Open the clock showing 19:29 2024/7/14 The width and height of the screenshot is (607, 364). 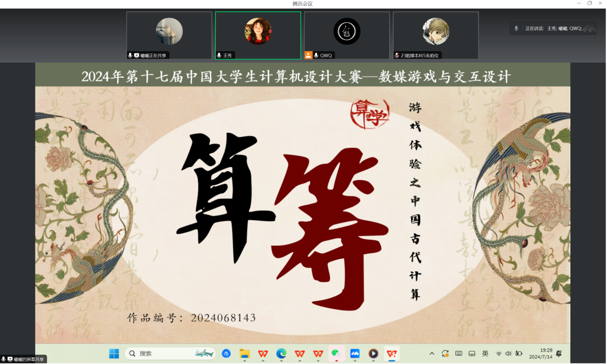(x=541, y=354)
